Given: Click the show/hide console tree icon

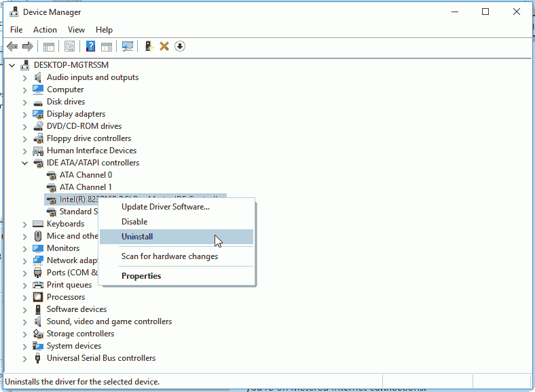Looking at the screenshot, I should (48, 46).
